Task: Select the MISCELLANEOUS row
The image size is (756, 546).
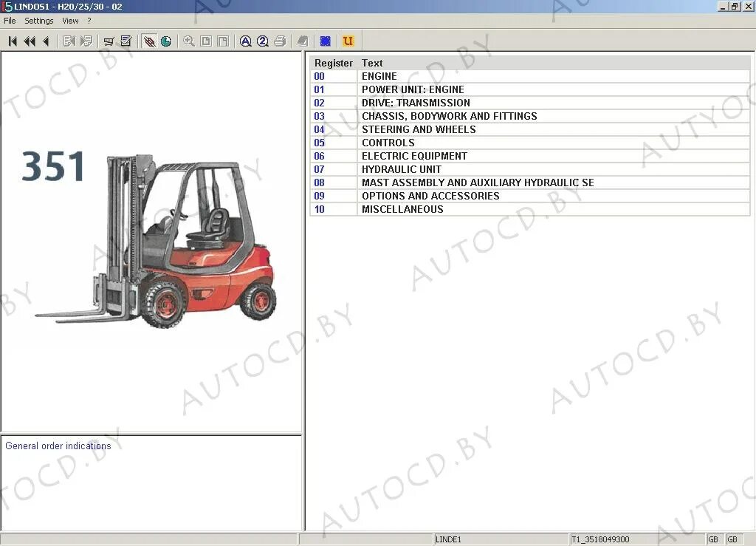Action: (x=530, y=209)
